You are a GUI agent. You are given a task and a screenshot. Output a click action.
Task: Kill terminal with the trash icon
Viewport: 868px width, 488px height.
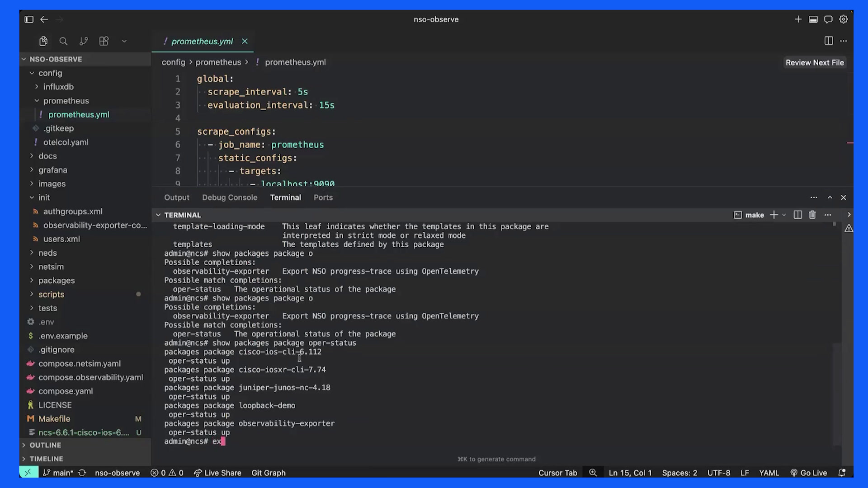click(x=812, y=215)
